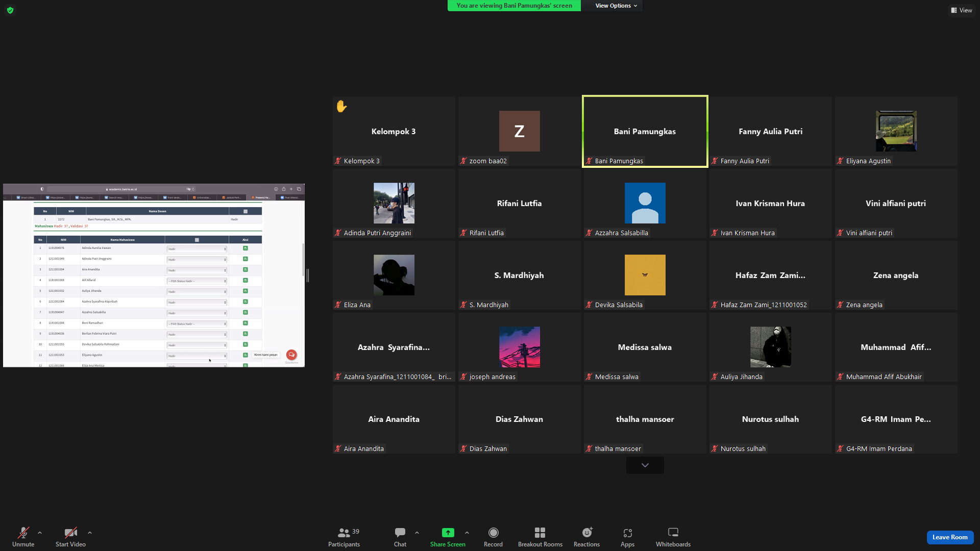Select Azzahra Salsabilla blue avatar tile
The image size is (980, 551).
click(x=645, y=203)
